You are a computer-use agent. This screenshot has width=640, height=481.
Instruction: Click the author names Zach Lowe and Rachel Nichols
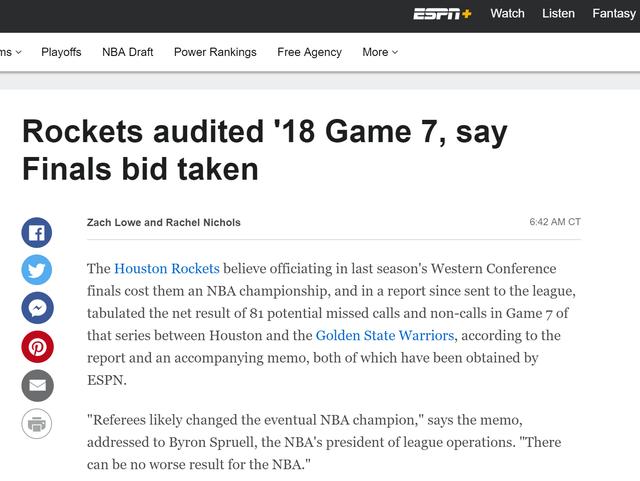pos(164,223)
